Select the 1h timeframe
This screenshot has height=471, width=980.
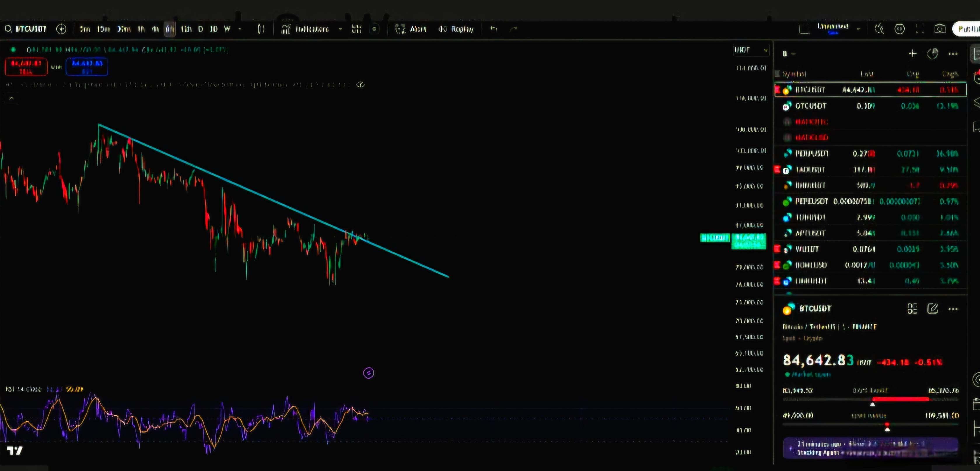click(x=141, y=29)
